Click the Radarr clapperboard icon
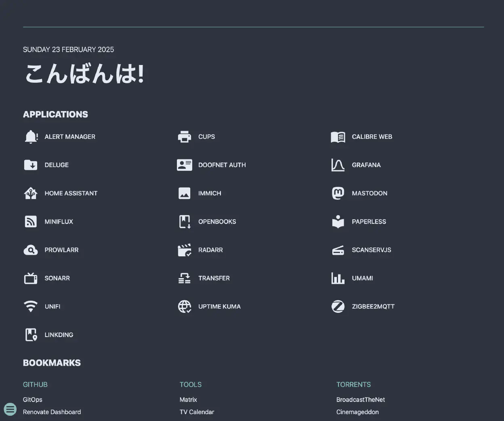504x421 pixels. click(185, 250)
